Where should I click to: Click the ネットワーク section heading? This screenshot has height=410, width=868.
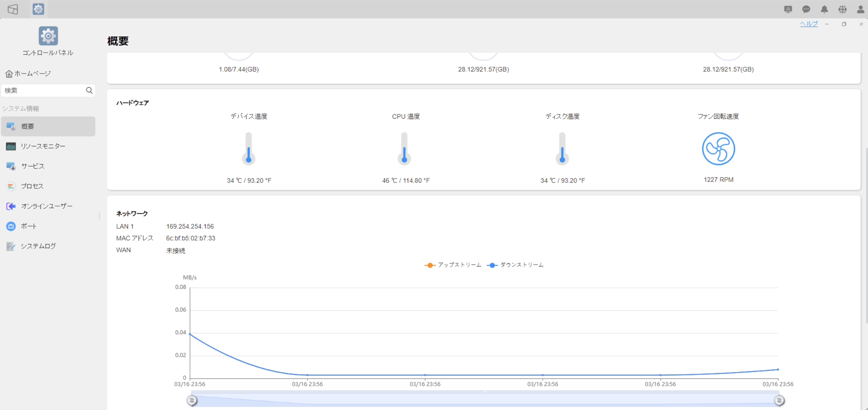(x=132, y=214)
